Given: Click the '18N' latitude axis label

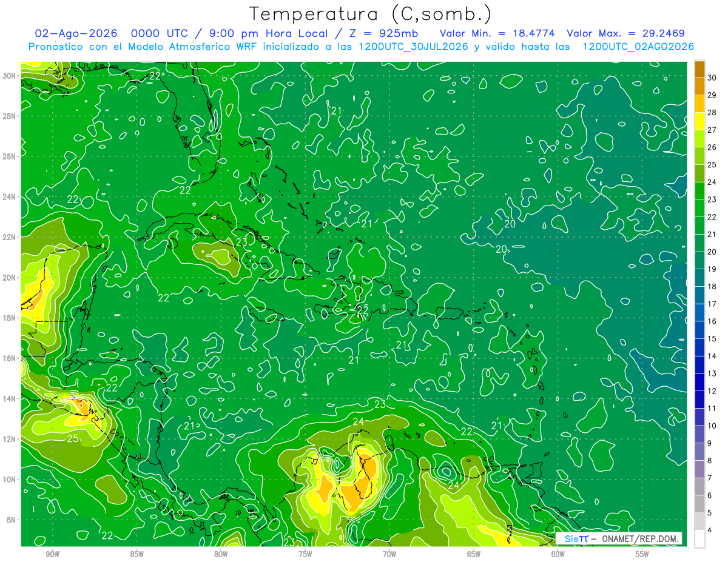Looking at the screenshot, I should 10,318.
